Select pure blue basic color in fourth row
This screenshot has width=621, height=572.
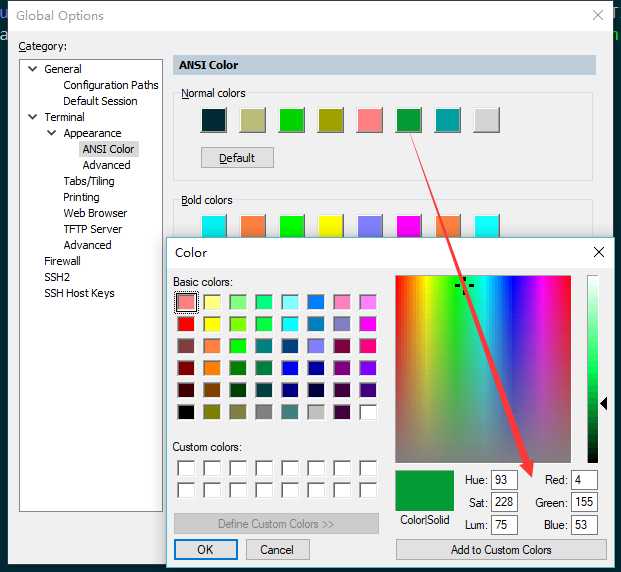[290, 368]
